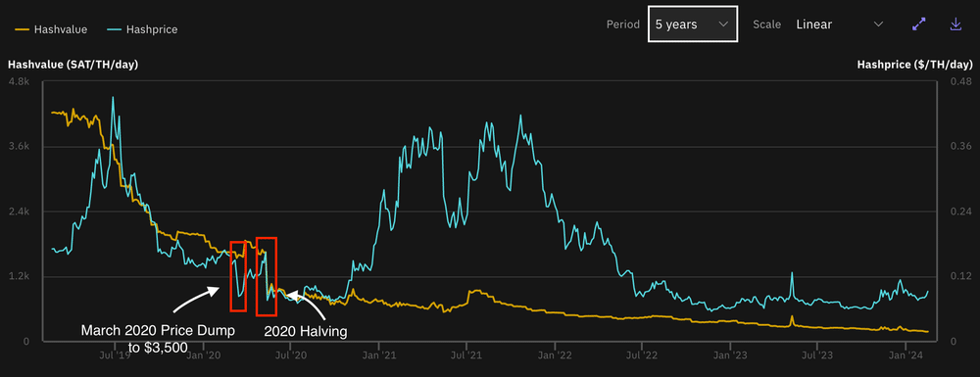
Task: Click the cyan Hashprice legend line swatch
Action: click(114, 29)
